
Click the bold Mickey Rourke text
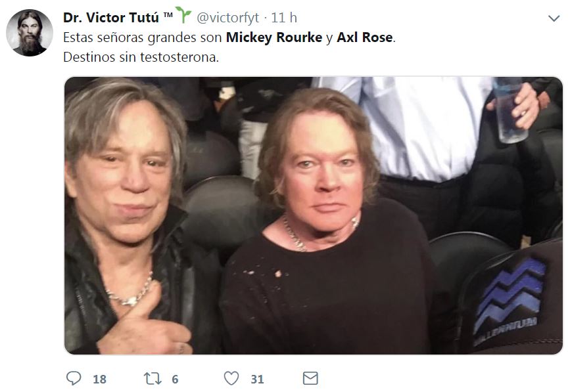tap(273, 37)
